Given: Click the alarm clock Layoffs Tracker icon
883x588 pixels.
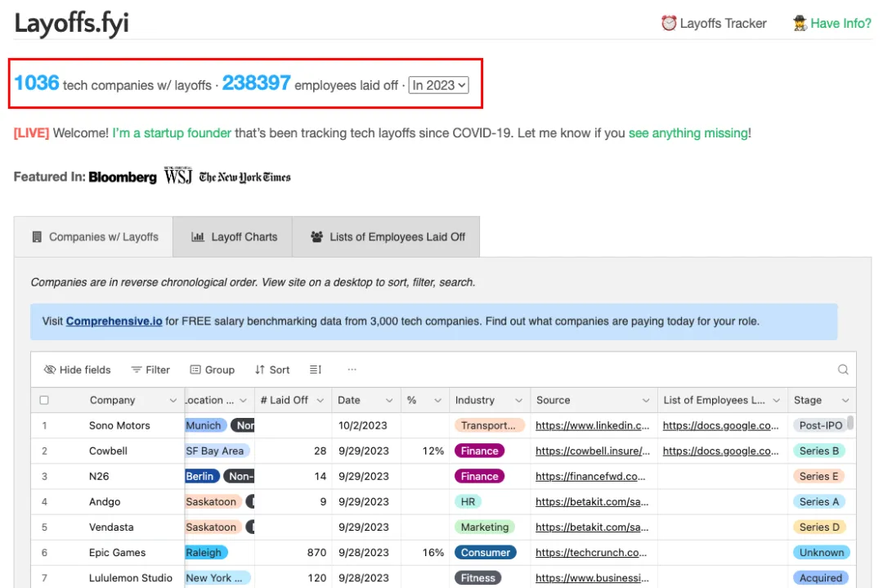Looking at the screenshot, I should pos(668,23).
